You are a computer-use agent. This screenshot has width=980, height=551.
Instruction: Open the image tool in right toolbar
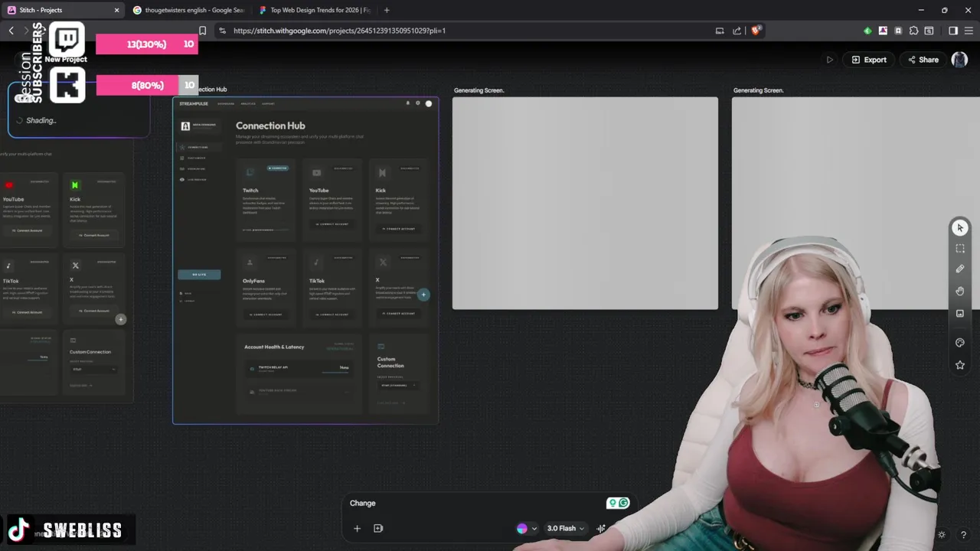pos(959,313)
